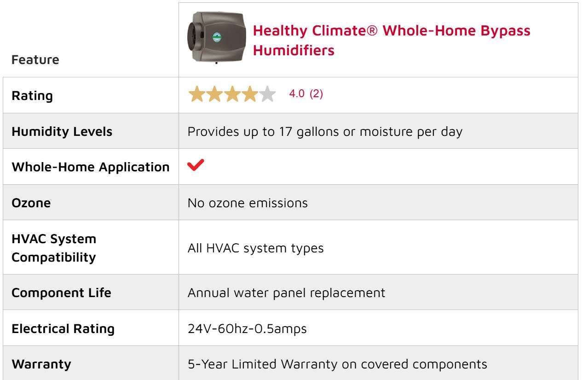This screenshot has height=380, width=588.
Task: Click the third gold rating star
Action: click(231, 95)
